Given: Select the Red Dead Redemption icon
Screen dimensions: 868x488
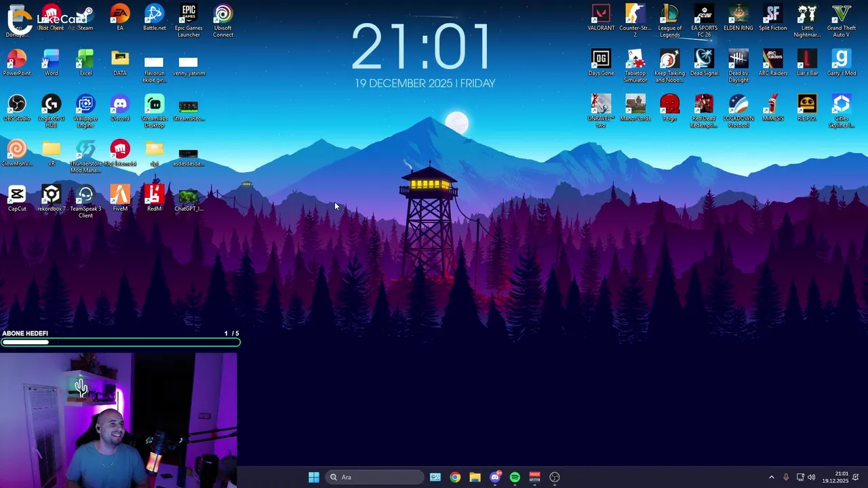Looking at the screenshot, I should 704,111.
